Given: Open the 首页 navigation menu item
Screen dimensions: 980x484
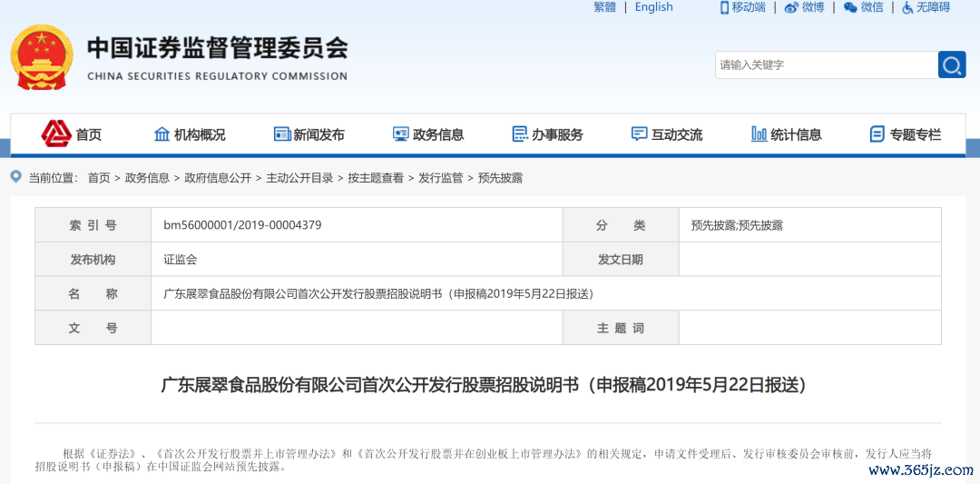Looking at the screenshot, I should (89, 134).
